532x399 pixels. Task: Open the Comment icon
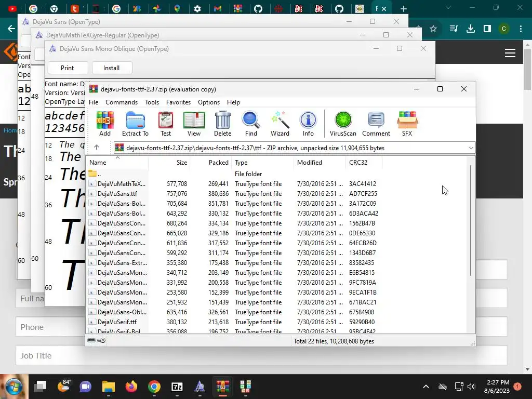pos(376,124)
